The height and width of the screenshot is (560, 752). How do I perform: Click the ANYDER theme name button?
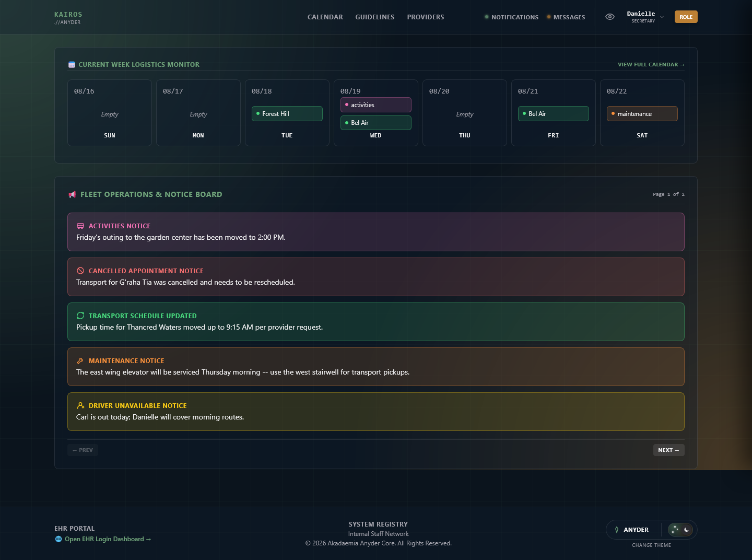[x=636, y=530]
